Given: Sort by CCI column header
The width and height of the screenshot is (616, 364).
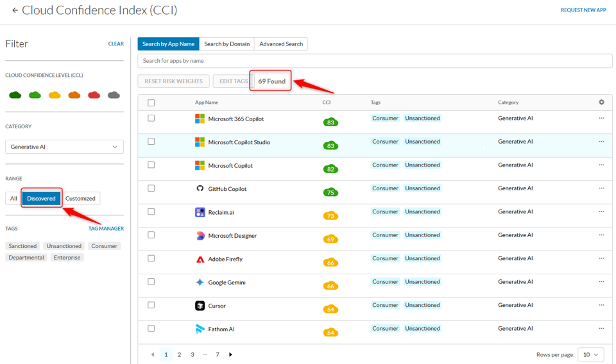Looking at the screenshot, I should click(x=327, y=103).
